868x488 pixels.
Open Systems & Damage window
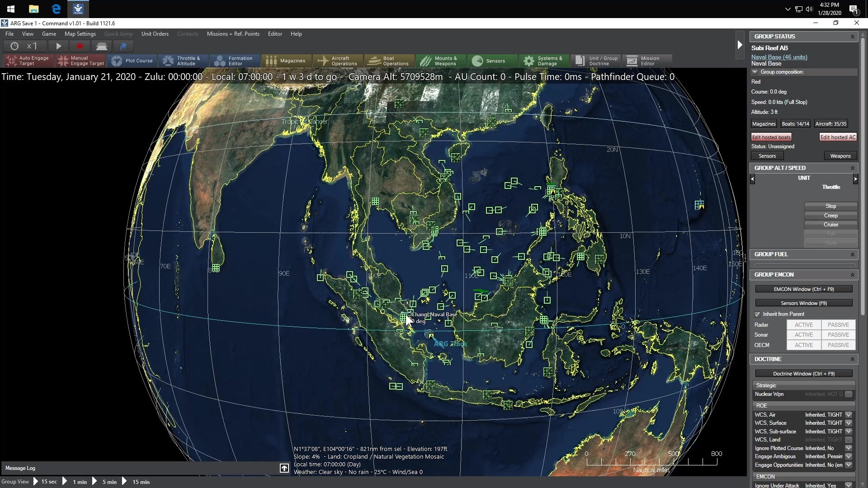pyautogui.click(x=544, y=61)
